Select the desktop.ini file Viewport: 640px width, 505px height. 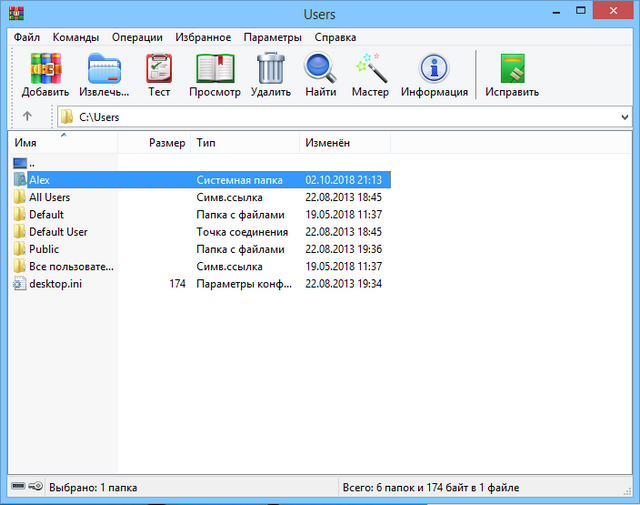(54, 284)
